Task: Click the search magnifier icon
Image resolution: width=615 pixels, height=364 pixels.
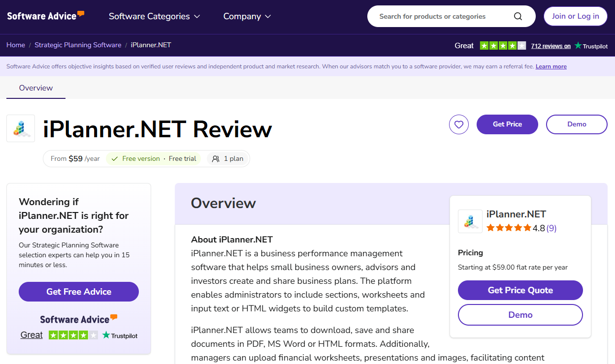Action: click(518, 16)
